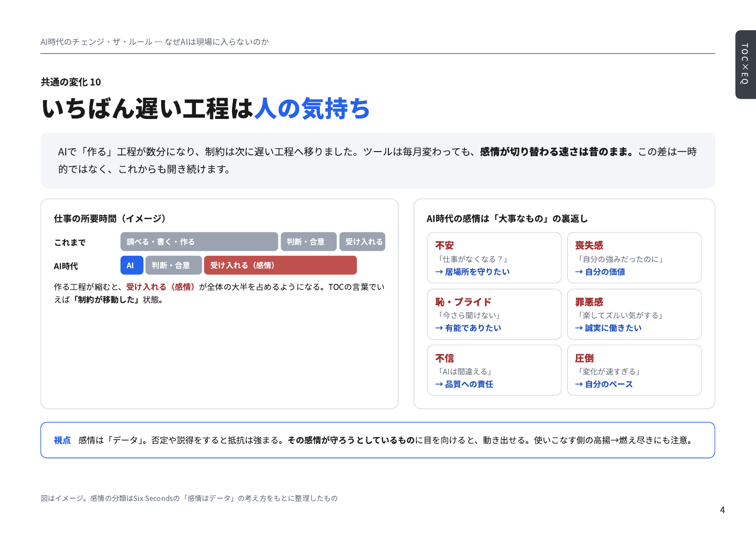
Task: Select the 不信 card heading
Action: pyautogui.click(x=445, y=358)
